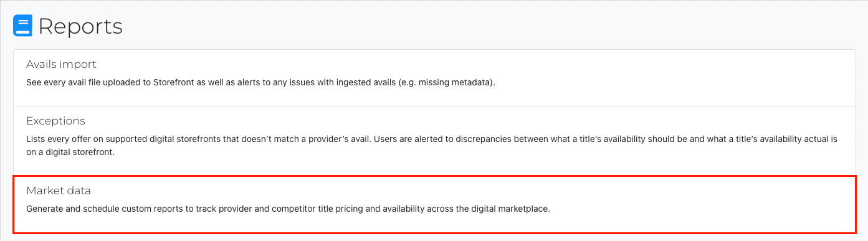This screenshot has width=868, height=241.
Task: Click the Market data description text
Action: pos(288,209)
